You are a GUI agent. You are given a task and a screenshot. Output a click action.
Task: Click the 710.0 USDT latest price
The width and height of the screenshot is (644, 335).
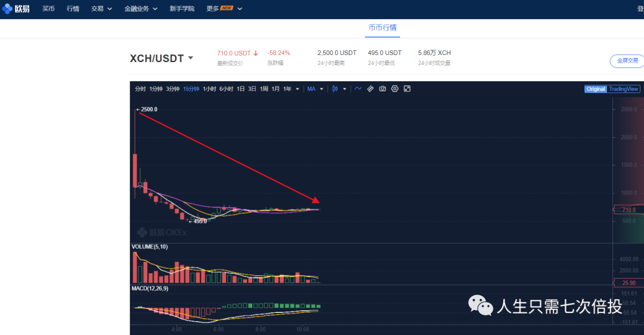pos(234,53)
